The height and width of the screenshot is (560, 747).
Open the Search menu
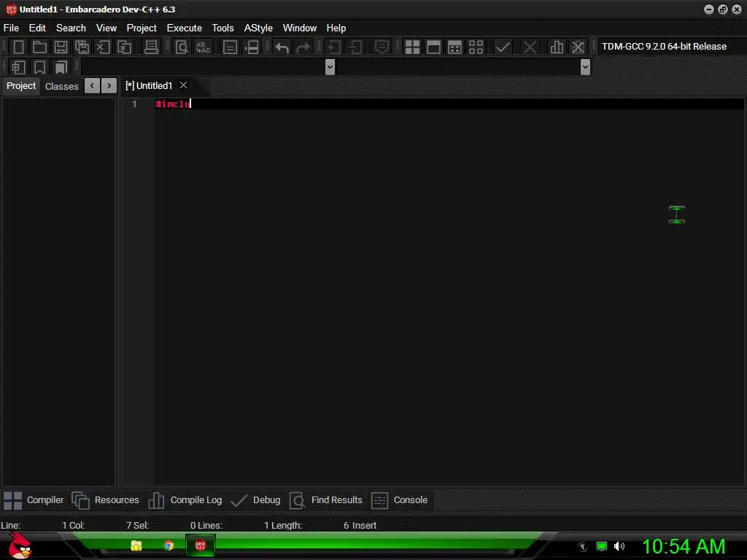point(71,28)
